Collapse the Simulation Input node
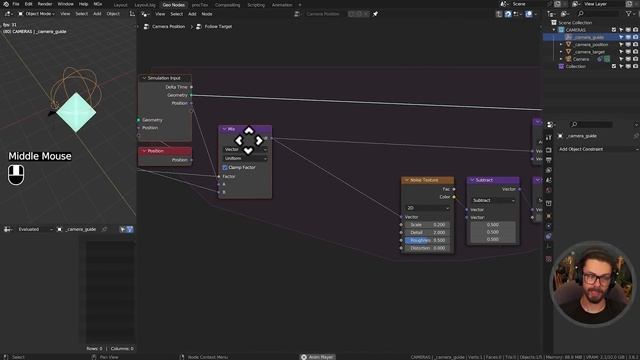This screenshot has width=640, height=360. [144, 78]
